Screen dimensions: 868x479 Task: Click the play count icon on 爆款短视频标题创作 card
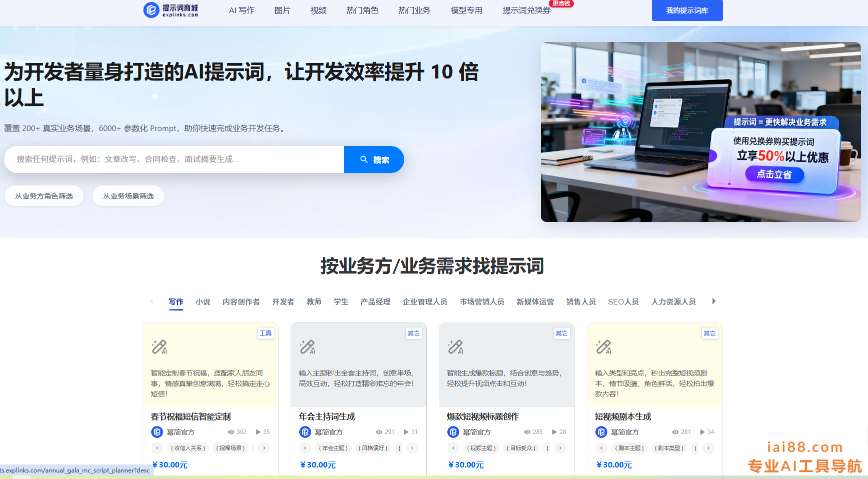[554, 432]
